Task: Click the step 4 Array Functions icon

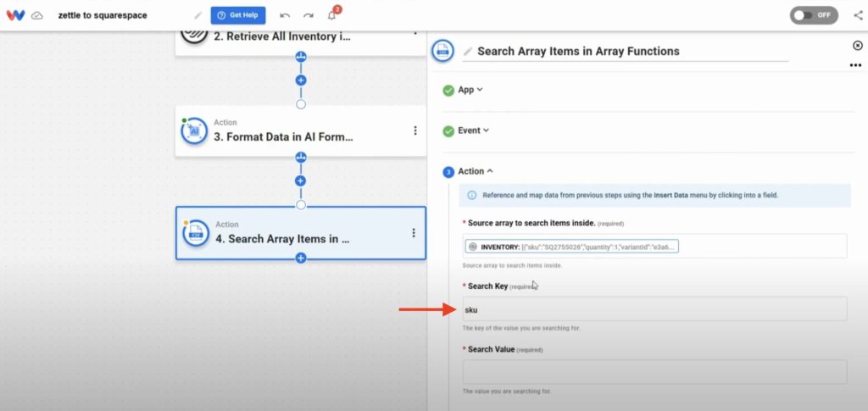Action: pos(196,233)
